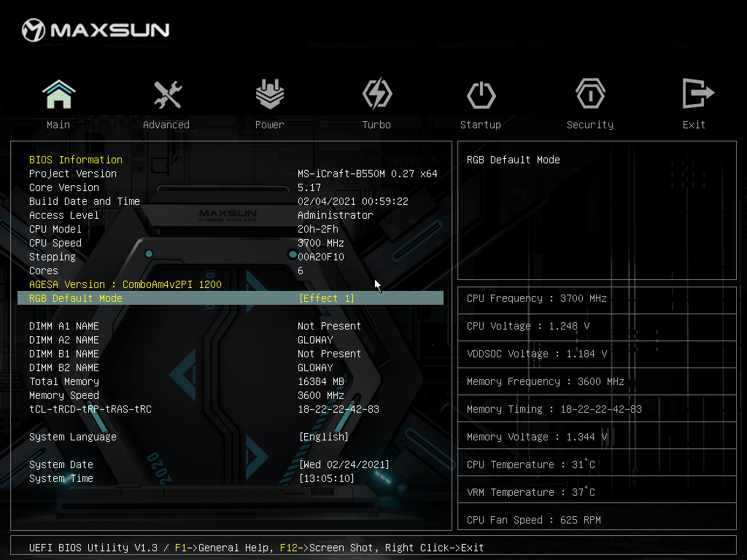747x560 pixels.
Task: Click the 02/04/2021 00:59:22 build value
Action: tap(353, 201)
